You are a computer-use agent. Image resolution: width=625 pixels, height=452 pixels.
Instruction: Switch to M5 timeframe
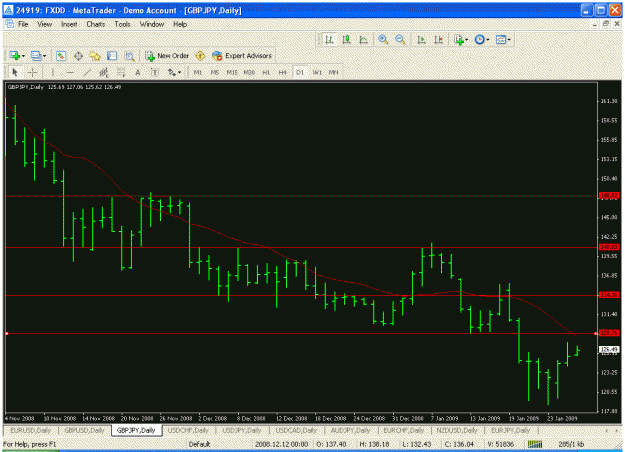214,73
